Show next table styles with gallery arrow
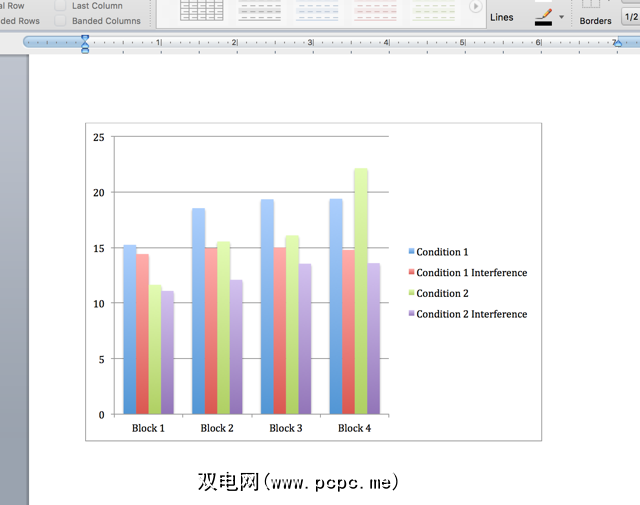 (475, 7)
